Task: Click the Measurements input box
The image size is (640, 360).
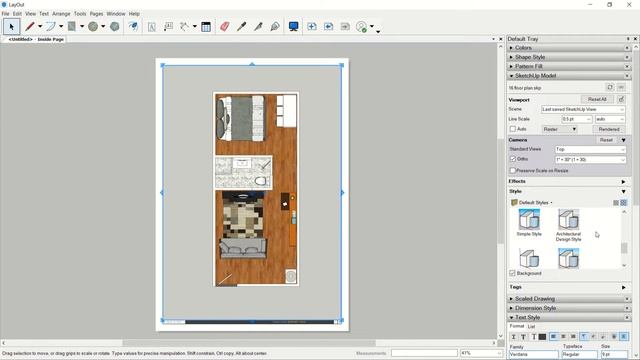Action: click(x=424, y=353)
